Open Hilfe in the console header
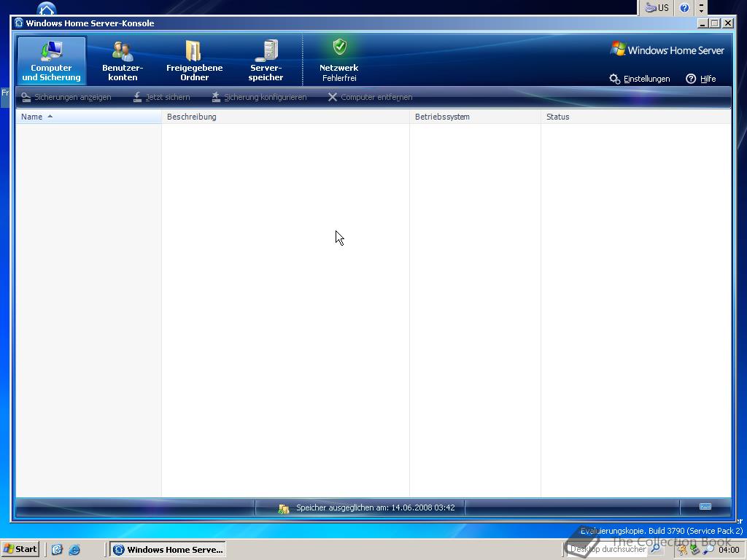Image resolution: width=747 pixels, height=560 pixels. pyautogui.click(x=701, y=79)
